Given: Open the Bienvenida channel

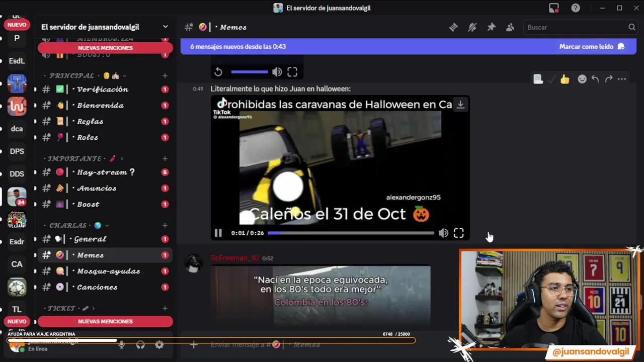Looking at the screenshot, I should (105, 105).
